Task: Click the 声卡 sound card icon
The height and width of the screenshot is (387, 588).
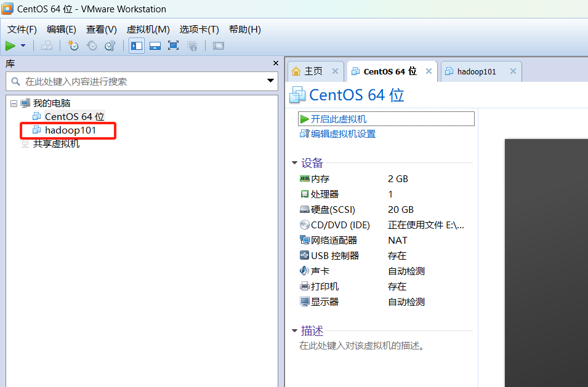Action: tap(305, 271)
